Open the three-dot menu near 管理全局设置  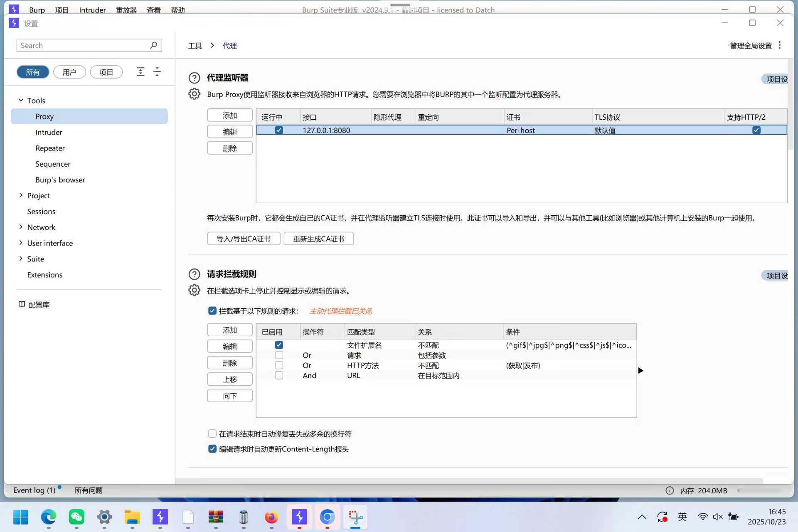click(x=780, y=45)
